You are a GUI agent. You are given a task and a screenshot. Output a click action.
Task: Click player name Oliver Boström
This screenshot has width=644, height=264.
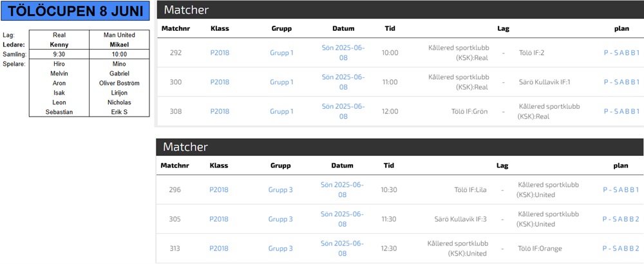tap(119, 83)
